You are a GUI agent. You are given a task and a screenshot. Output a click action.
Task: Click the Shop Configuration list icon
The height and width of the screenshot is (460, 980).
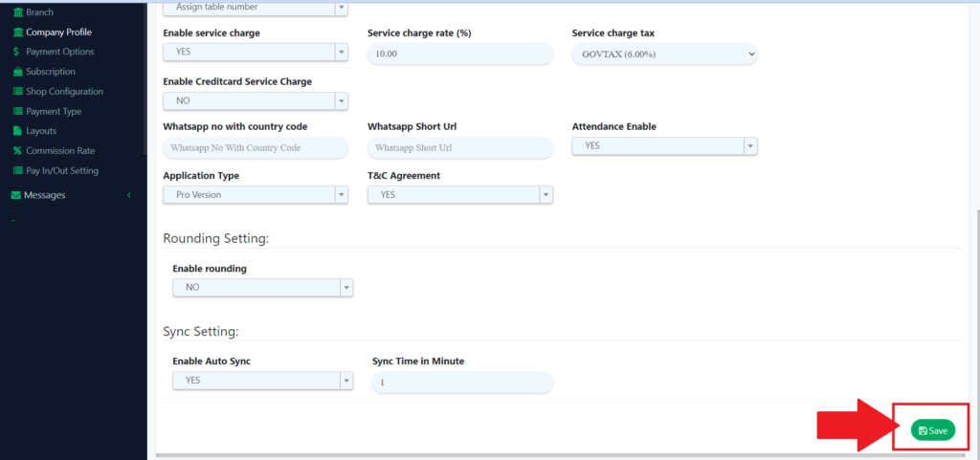17,92
